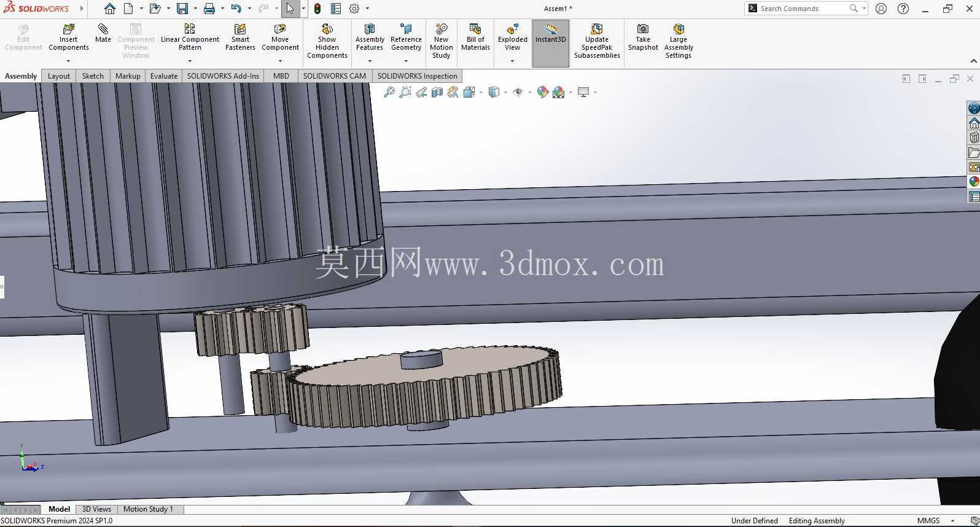Start a New Motion Study

[441, 41]
